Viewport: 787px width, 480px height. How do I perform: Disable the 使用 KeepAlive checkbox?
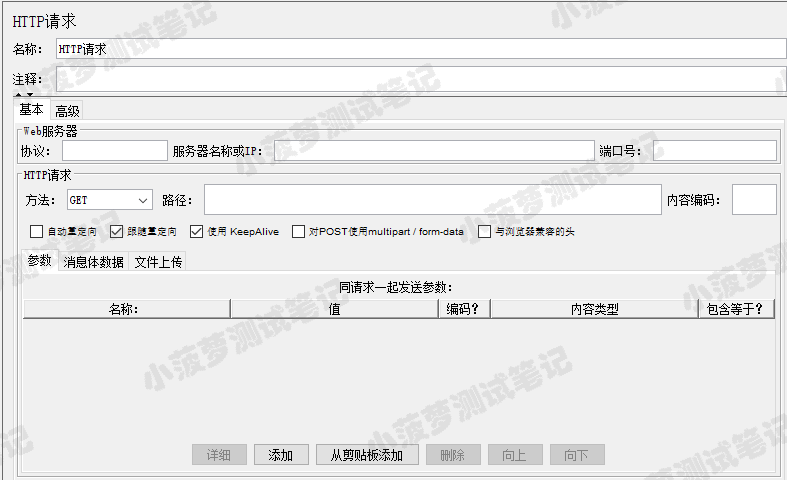pyautogui.click(x=196, y=232)
